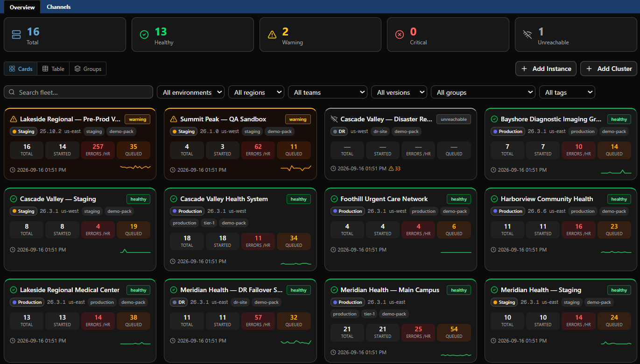Open the Harborview Community Health card title
Viewport: 640px width, 364px height.
pos(547,199)
